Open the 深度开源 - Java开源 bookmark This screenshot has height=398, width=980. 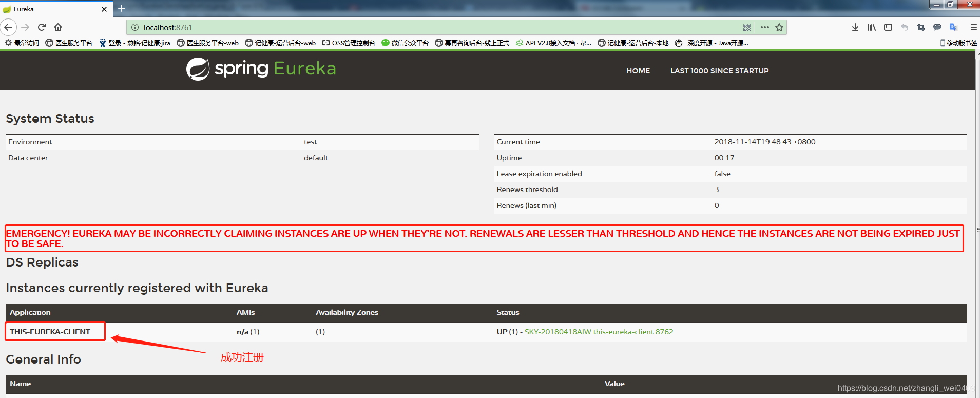pyautogui.click(x=712, y=43)
